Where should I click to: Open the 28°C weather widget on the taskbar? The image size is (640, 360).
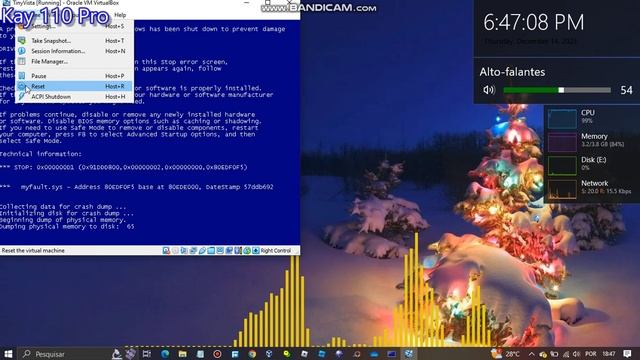tap(505, 354)
